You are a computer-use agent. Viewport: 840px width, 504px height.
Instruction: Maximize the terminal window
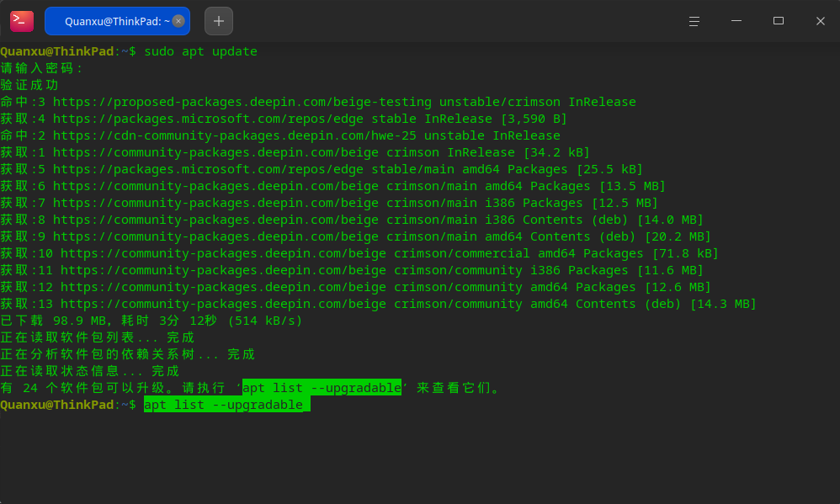[x=779, y=21]
